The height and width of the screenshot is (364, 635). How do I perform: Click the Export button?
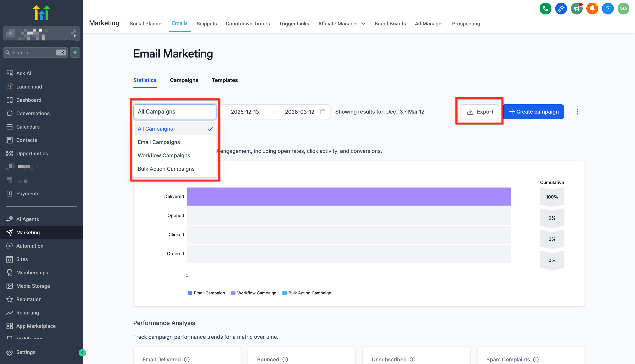pos(480,112)
